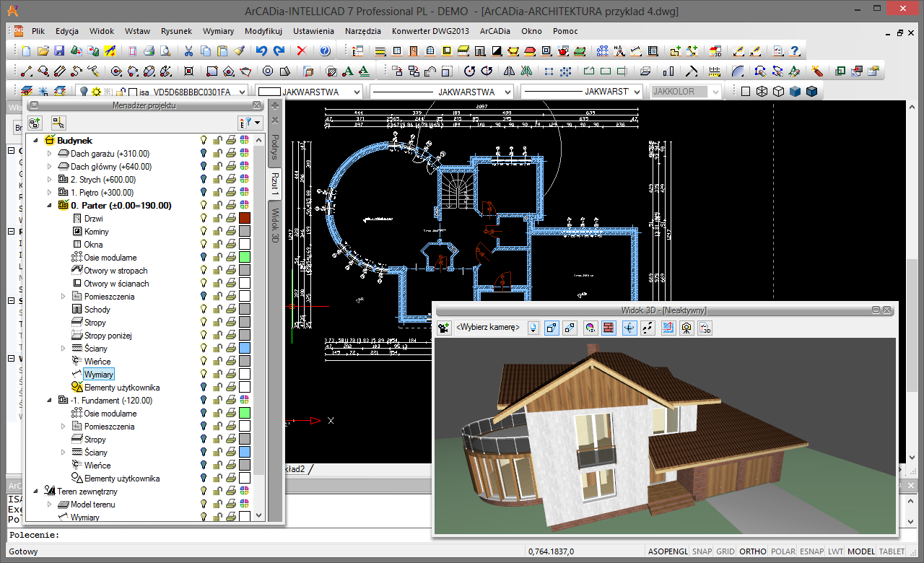Click the orbit navigation icon in Widok 3D
Screen dimensions: 924x563
pyautogui.click(x=629, y=328)
